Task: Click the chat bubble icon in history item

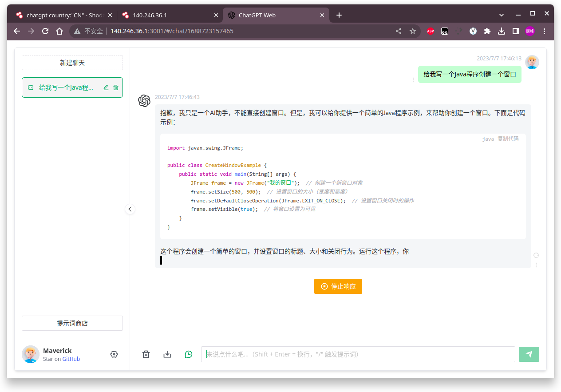Action: click(31, 87)
